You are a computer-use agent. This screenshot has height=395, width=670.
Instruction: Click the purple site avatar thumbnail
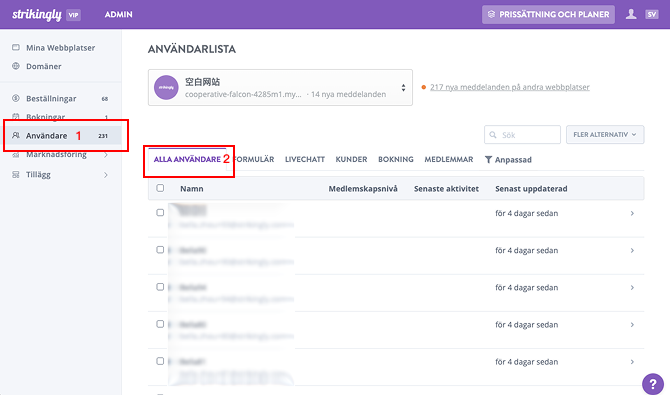click(166, 87)
